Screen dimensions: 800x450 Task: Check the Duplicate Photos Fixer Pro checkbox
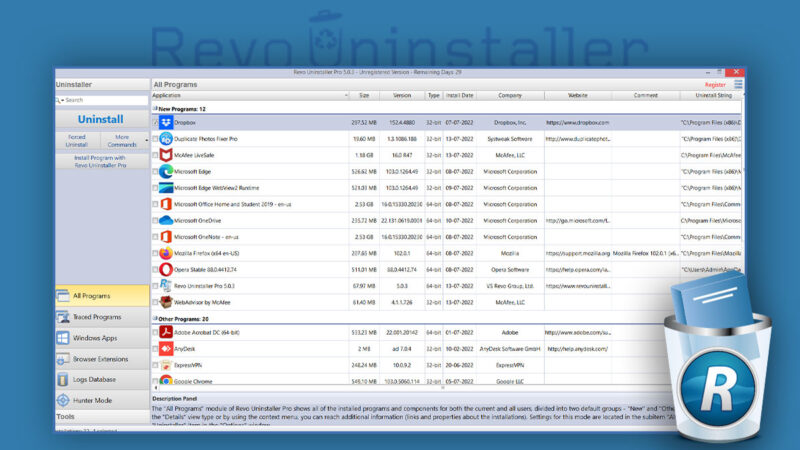coord(155,139)
